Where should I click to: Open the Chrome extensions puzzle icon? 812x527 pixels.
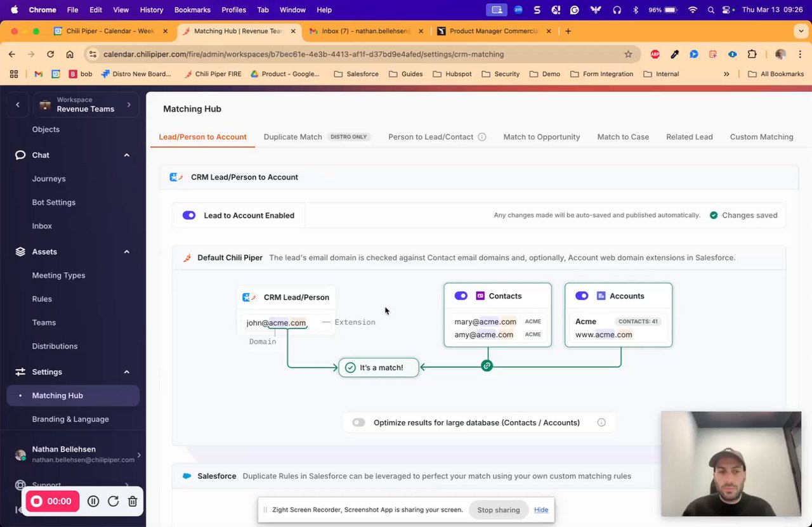(x=752, y=55)
